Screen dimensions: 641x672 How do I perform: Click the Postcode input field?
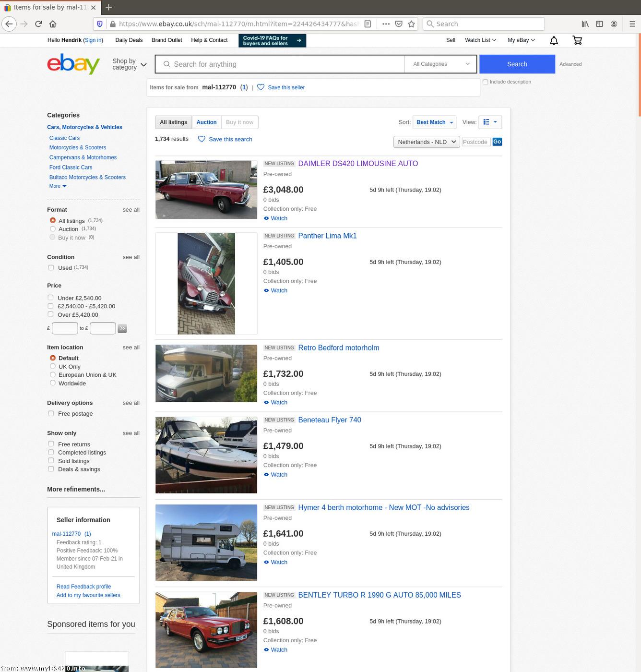pyautogui.click(x=476, y=142)
